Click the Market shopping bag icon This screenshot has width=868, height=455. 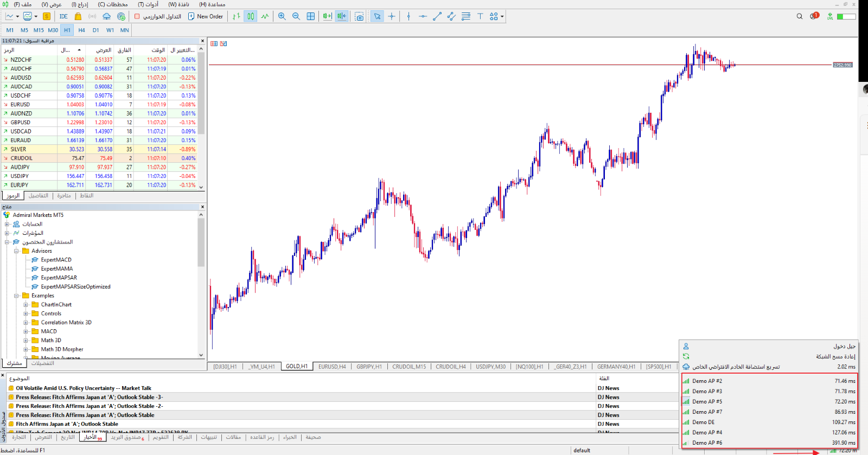tap(78, 16)
